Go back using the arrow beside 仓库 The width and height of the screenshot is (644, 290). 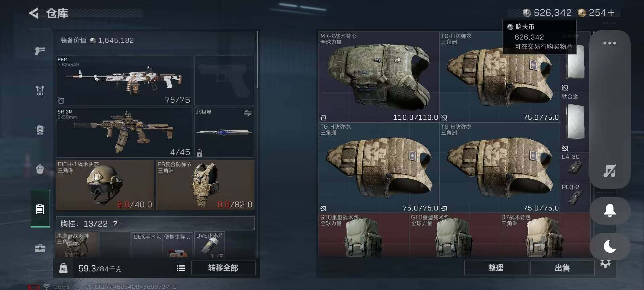click(34, 13)
